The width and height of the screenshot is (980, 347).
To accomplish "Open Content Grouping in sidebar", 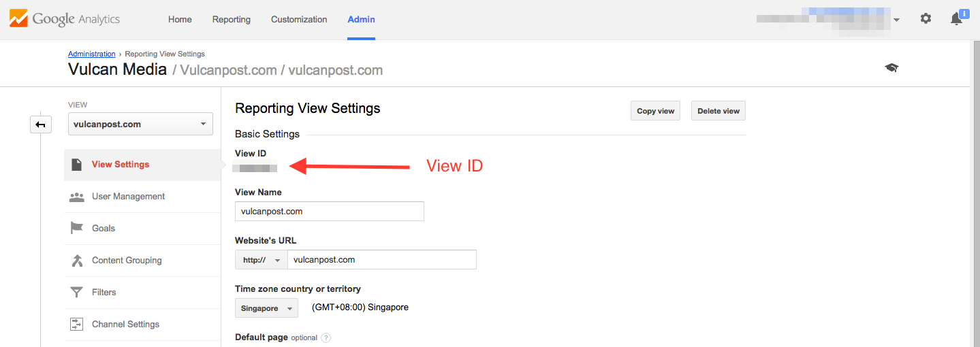I will 142,261.
